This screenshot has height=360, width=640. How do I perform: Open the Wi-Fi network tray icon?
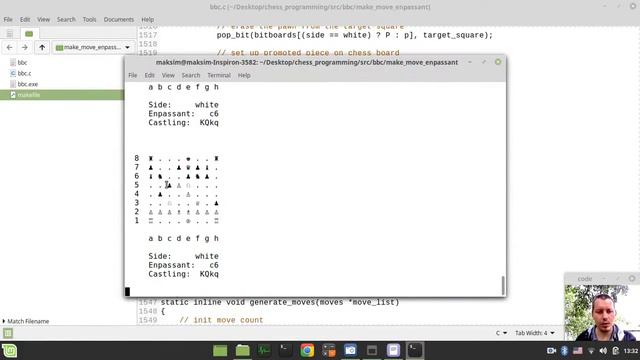pos(591,351)
